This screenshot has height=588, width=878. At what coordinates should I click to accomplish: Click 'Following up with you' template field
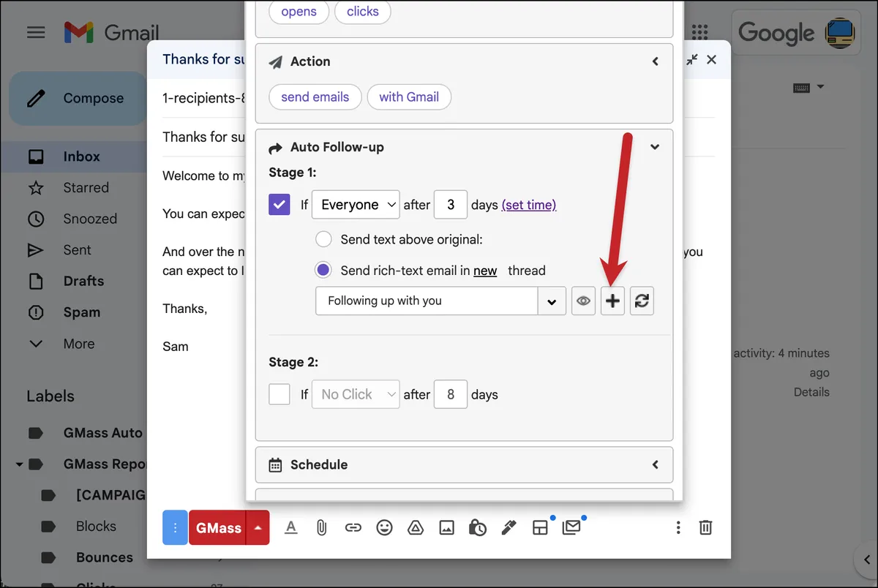[x=427, y=301]
